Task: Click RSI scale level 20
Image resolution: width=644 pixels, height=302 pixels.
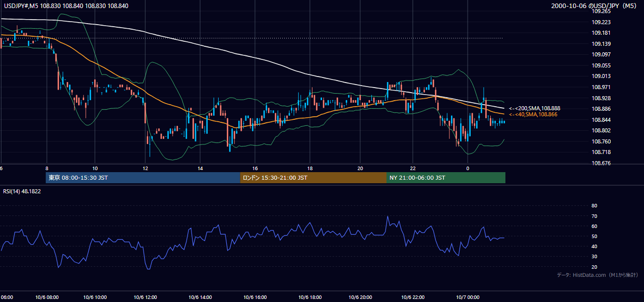Action: 594,267
